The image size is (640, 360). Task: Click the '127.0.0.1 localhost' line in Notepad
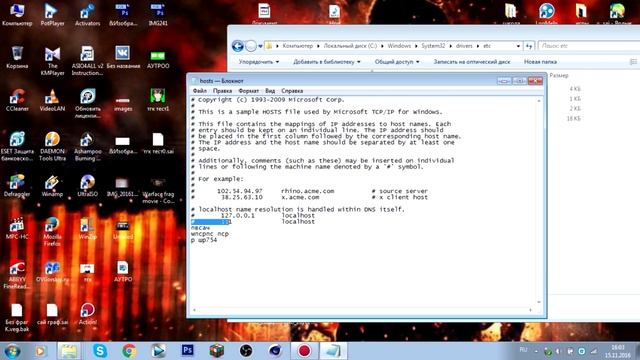(x=253, y=216)
